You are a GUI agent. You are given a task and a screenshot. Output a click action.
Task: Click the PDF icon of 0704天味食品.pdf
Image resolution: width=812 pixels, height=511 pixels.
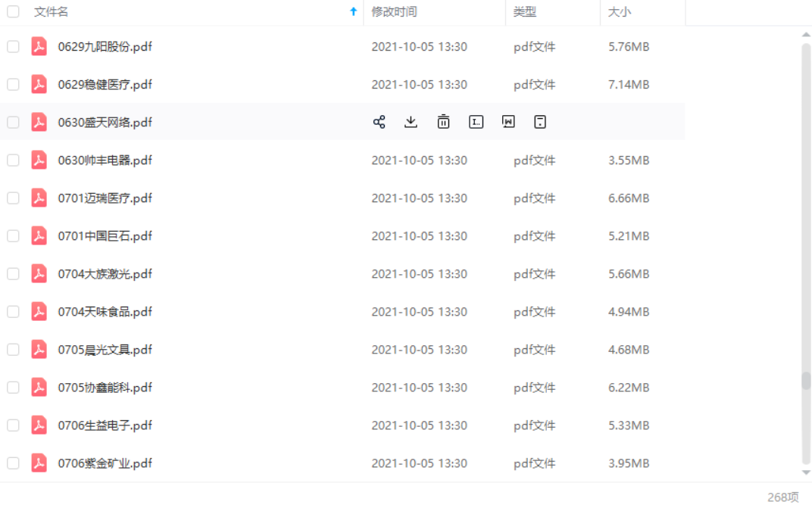pyautogui.click(x=39, y=312)
